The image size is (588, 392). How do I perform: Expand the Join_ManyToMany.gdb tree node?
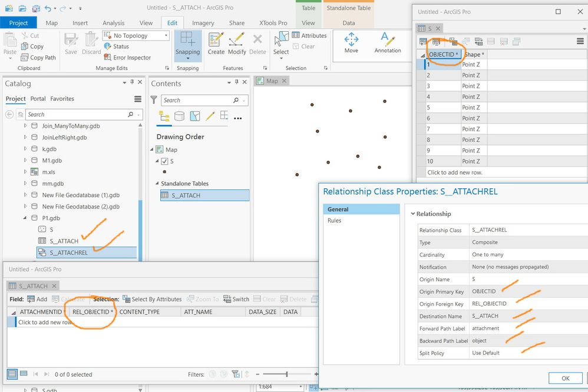click(x=25, y=125)
